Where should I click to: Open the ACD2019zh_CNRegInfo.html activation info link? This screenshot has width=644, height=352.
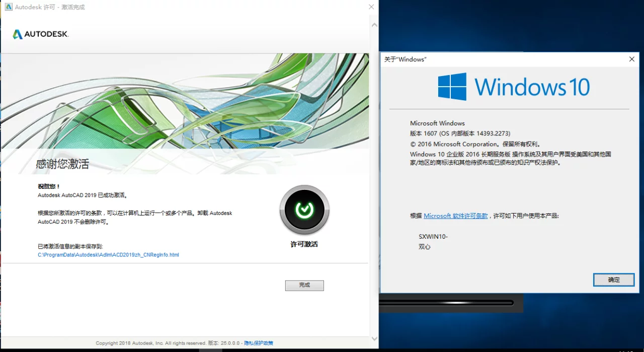pos(108,255)
